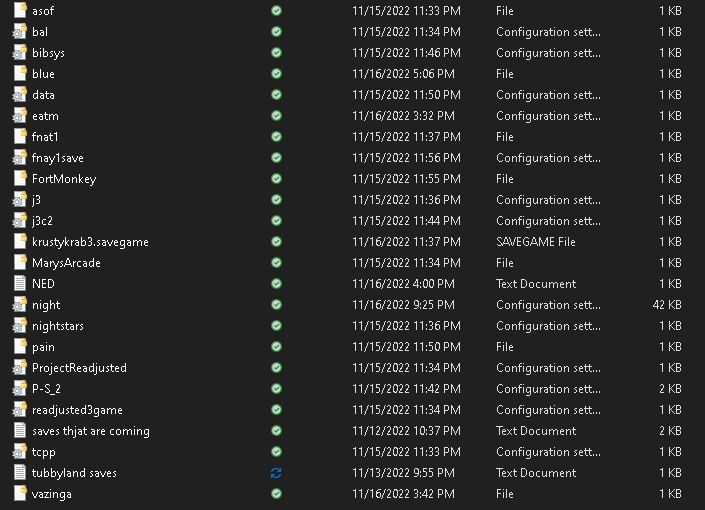Click the 42 KB size of night
705x510 pixels.
pyautogui.click(x=667, y=304)
